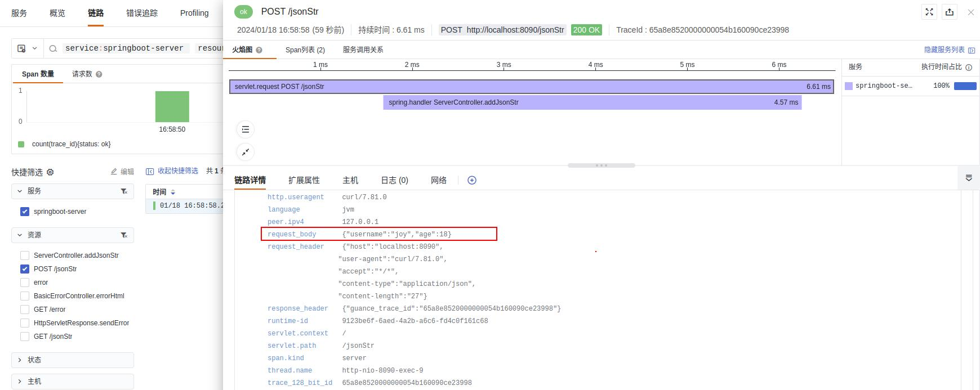The height and width of the screenshot is (390, 980).
Task: Close the POST /jsonStr detail panel
Action: [970, 12]
